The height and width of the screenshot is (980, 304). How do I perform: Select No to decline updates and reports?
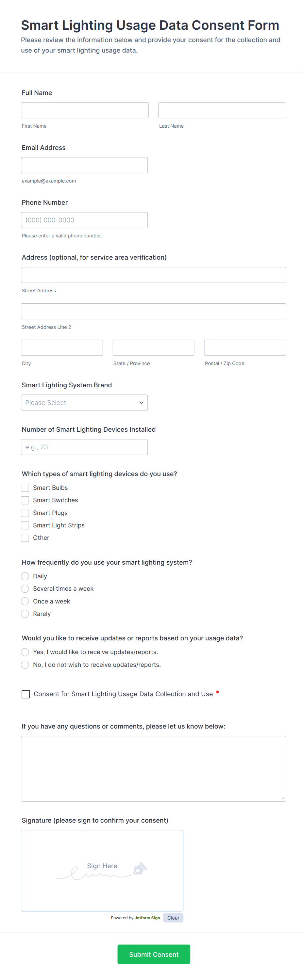click(25, 665)
